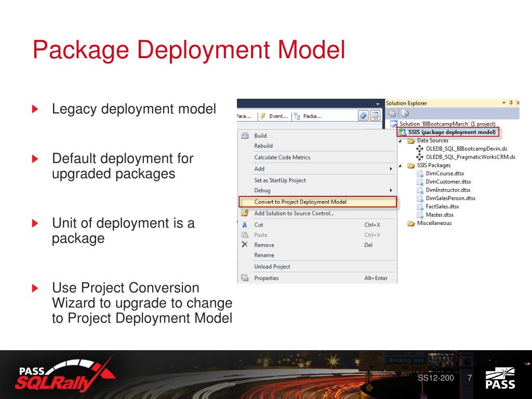Select the Miscellaneous folder label
The image size is (532, 399).
click(434, 223)
